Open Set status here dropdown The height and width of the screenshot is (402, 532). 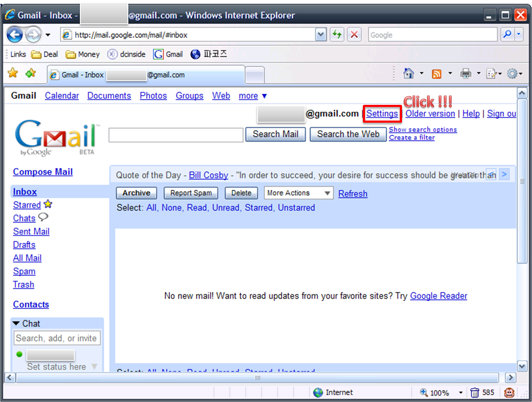point(62,367)
